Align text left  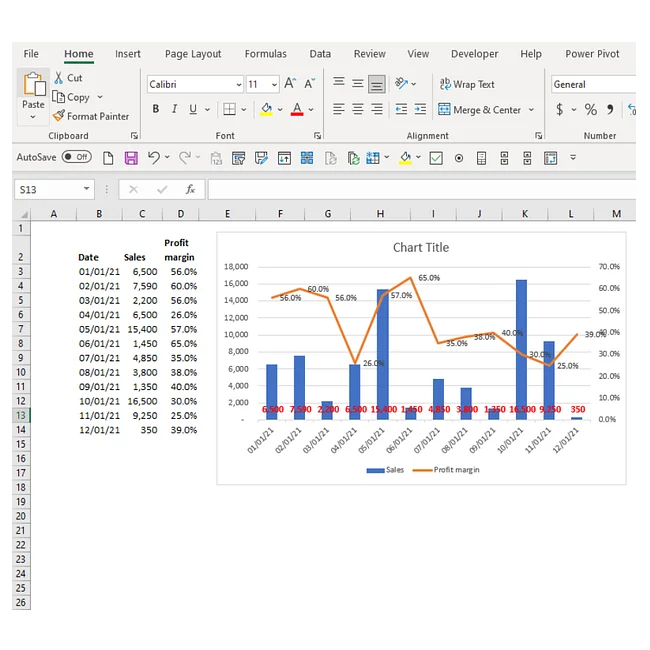[339, 109]
